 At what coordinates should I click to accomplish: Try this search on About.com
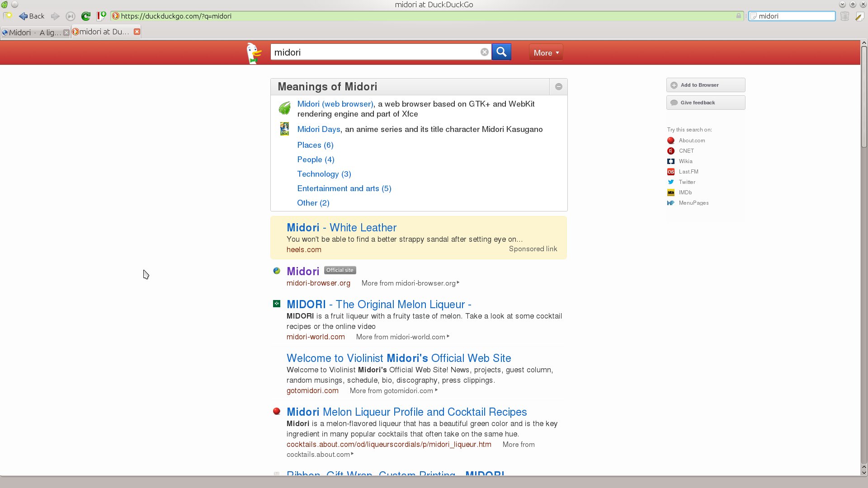[686, 141]
